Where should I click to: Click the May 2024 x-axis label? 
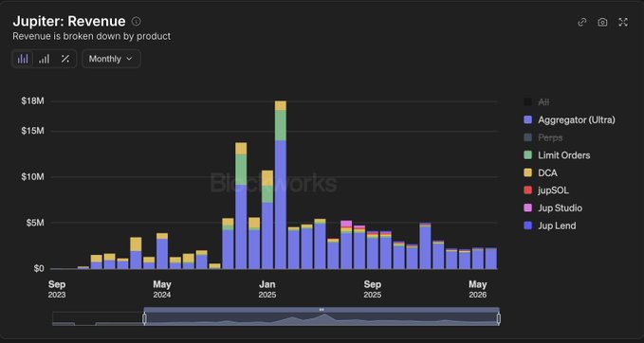tap(162, 289)
